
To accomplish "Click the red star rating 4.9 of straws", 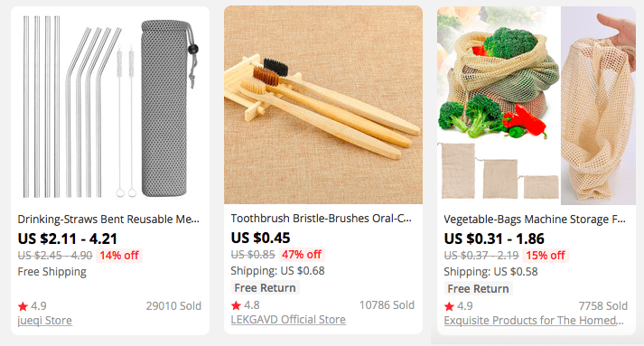I will pos(23,306).
